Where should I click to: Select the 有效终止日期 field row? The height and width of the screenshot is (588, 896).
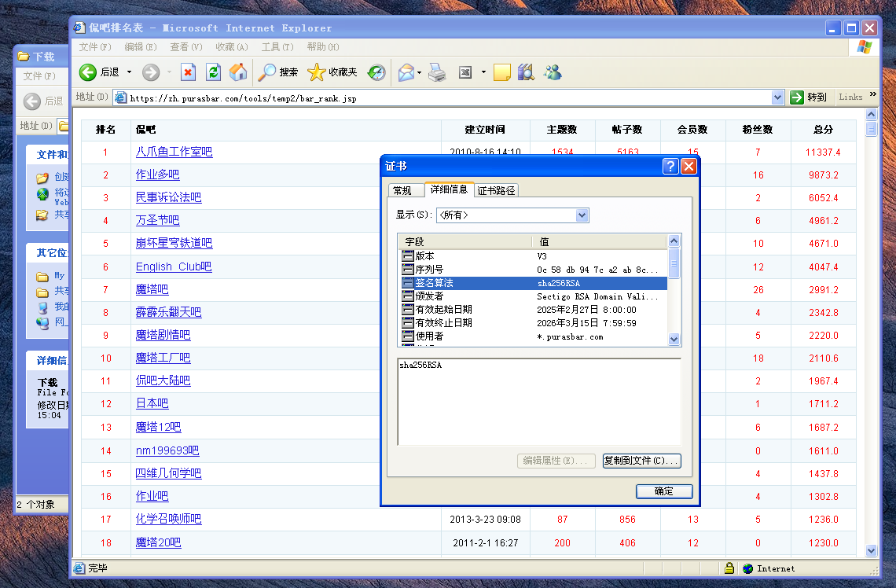click(x=443, y=323)
